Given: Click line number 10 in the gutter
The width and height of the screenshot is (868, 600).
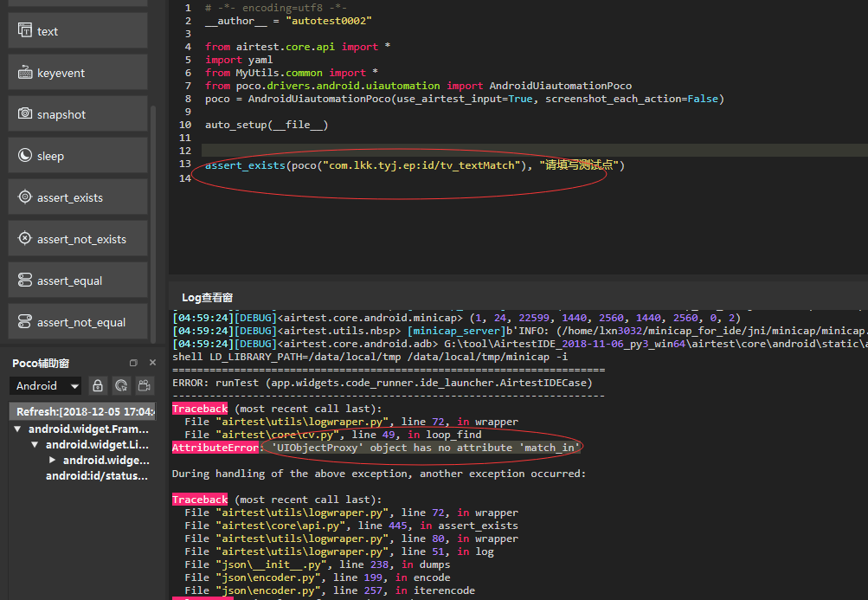Looking at the screenshot, I should 185,125.
